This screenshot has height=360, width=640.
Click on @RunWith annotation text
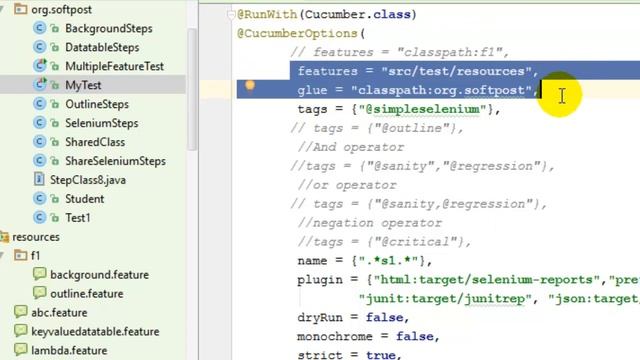[267, 15]
